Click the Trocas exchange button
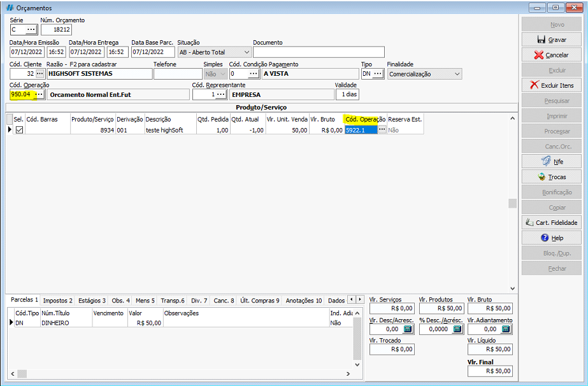This screenshot has height=386, width=588. (552, 177)
